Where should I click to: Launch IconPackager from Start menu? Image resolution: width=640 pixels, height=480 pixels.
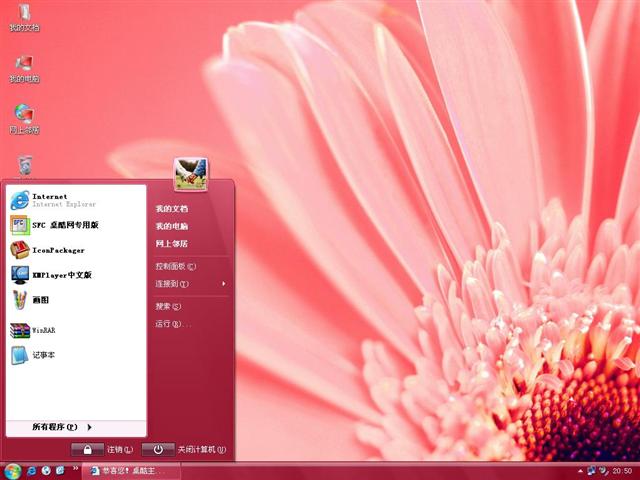click(76, 250)
